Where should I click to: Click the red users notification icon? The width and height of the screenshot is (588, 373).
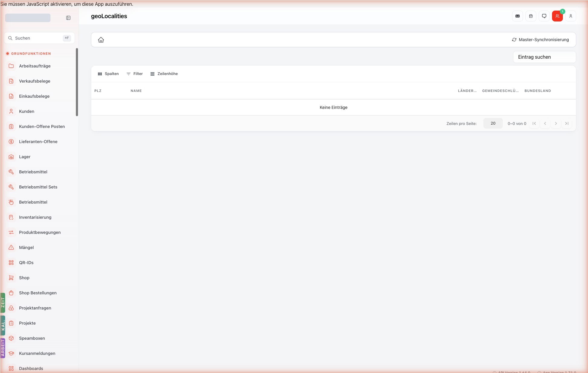557,16
